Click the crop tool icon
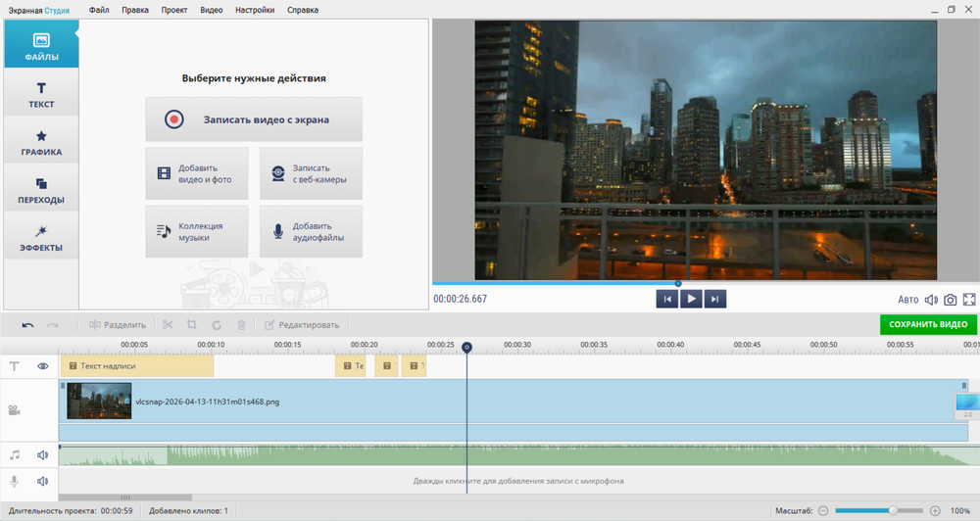 192,325
